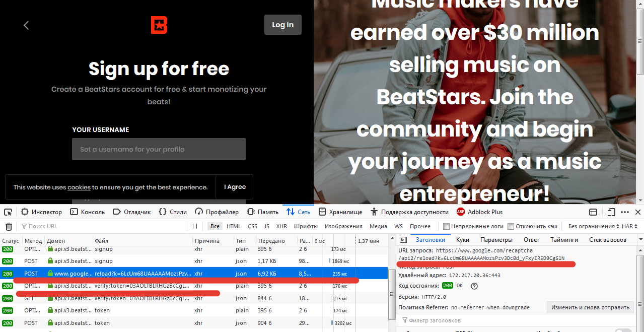
Task: Click the element picker icon in devtools
Action: click(8, 212)
